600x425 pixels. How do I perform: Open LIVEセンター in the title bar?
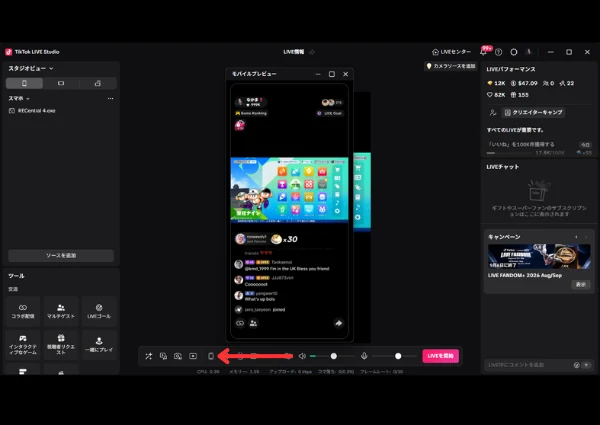(452, 52)
